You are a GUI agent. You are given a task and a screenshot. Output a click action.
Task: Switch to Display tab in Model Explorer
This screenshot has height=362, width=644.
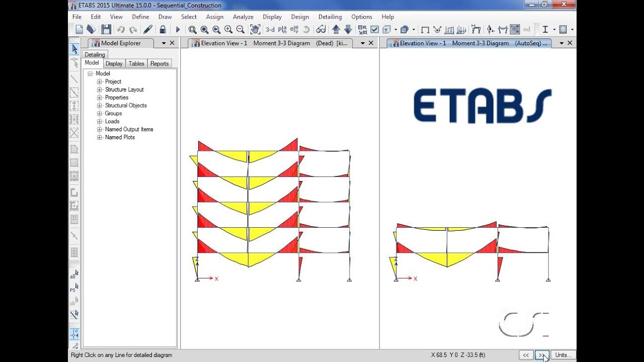(x=114, y=63)
